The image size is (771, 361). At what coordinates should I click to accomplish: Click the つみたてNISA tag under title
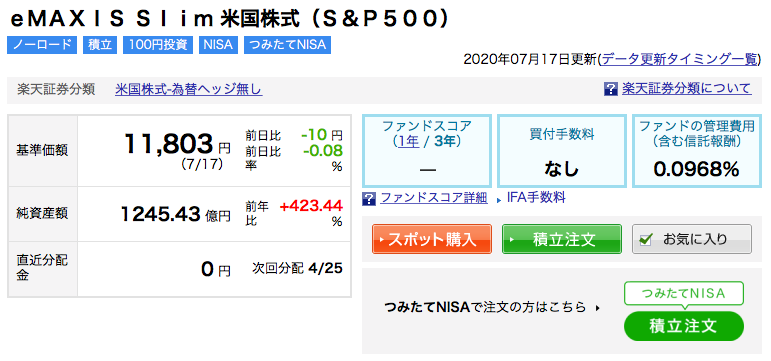(287, 45)
